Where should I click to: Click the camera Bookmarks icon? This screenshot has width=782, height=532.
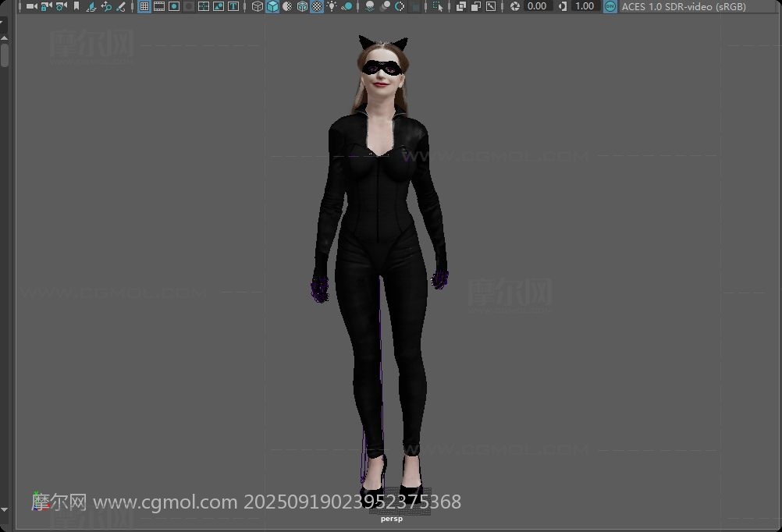[x=76, y=6]
